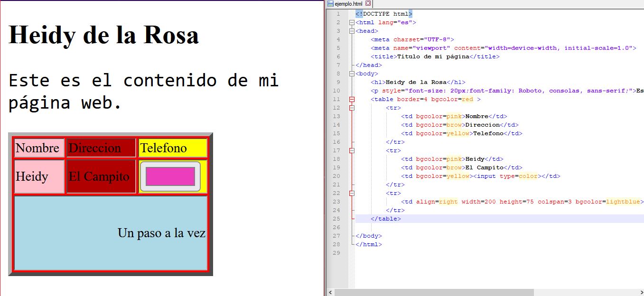Click the horizontal scrollbar thumb in the editor

click(434, 292)
